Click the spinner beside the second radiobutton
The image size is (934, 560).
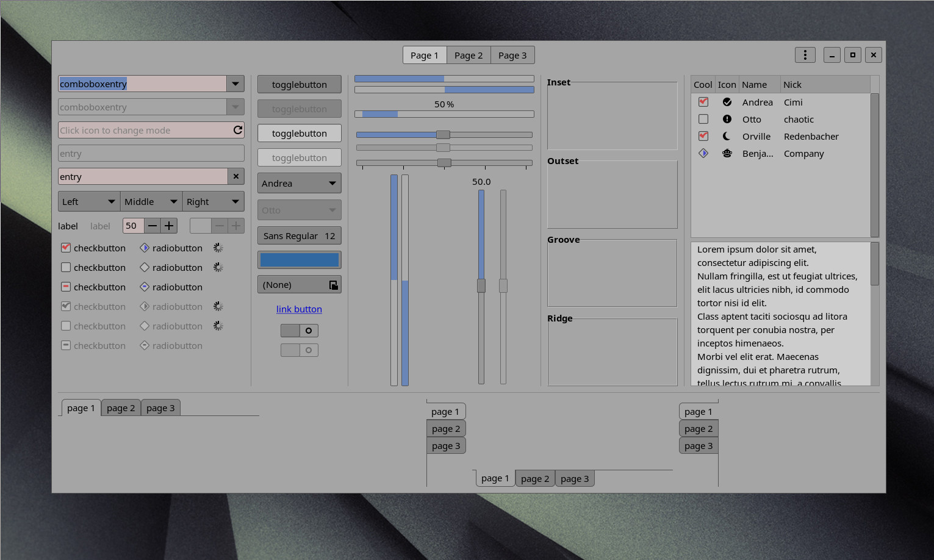point(218,267)
